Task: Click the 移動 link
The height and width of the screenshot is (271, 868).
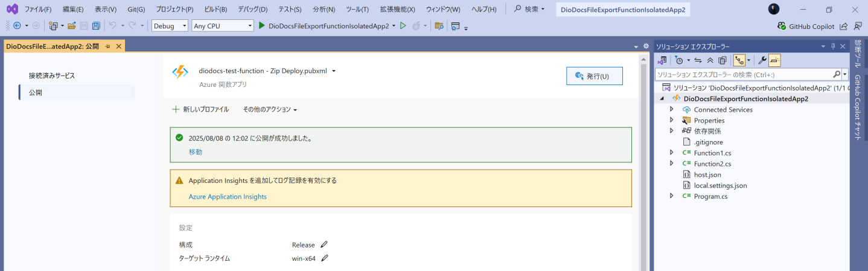Action: [x=196, y=151]
